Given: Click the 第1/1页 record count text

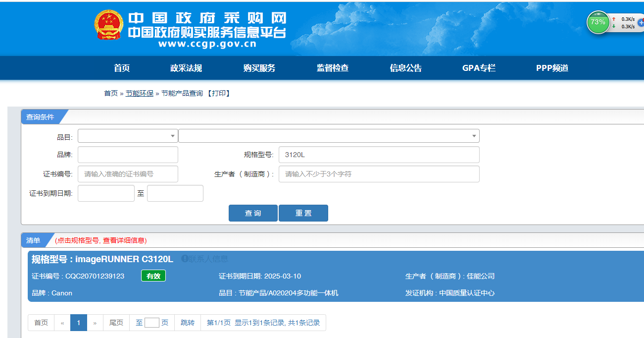Looking at the screenshot, I should pos(263,323).
